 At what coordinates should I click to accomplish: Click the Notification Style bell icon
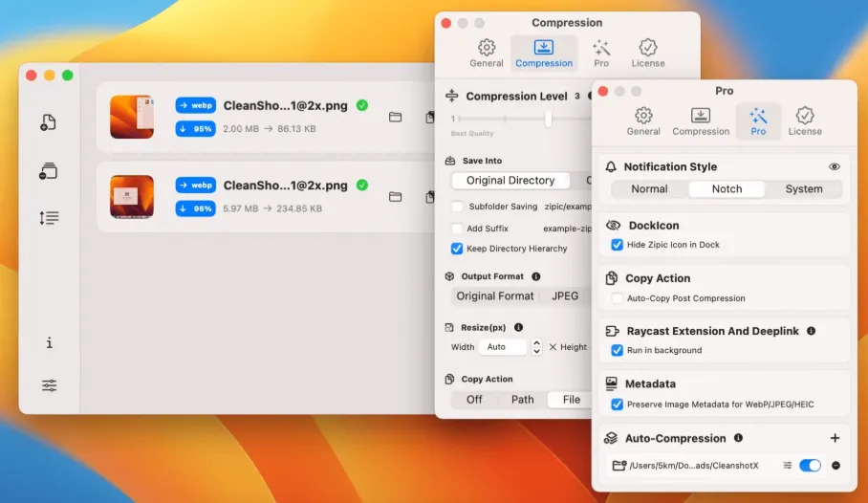click(611, 166)
